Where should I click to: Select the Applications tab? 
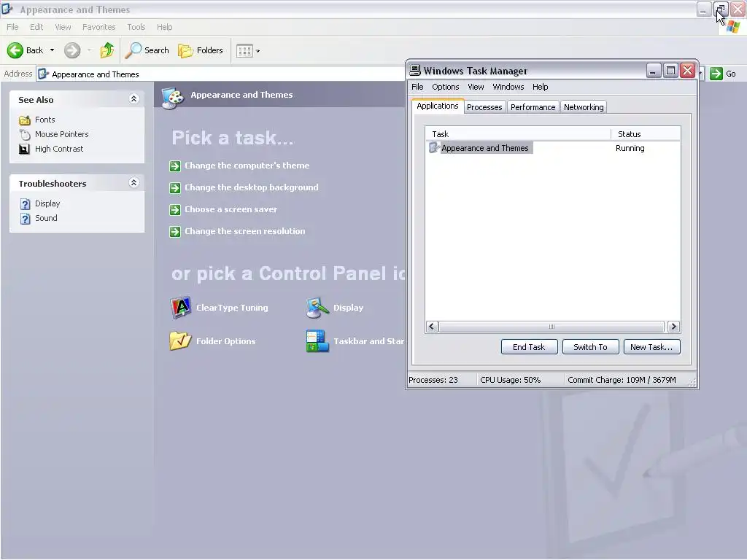coord(438,106)
